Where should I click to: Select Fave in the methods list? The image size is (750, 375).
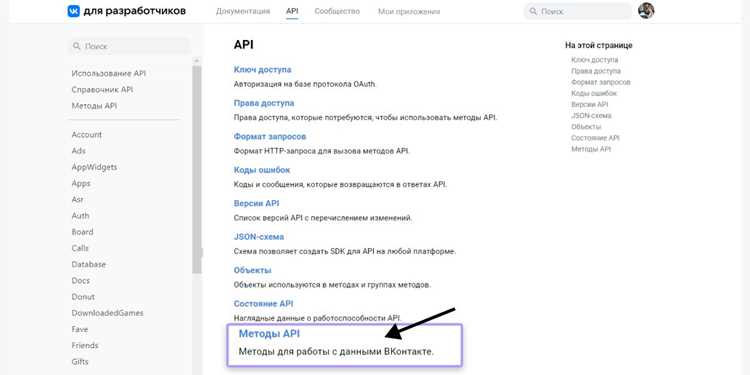coord(80,330)
